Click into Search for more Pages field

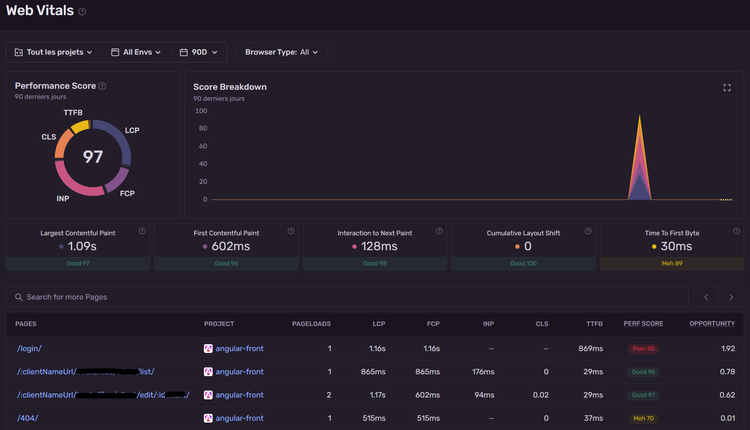pos(347,297)
